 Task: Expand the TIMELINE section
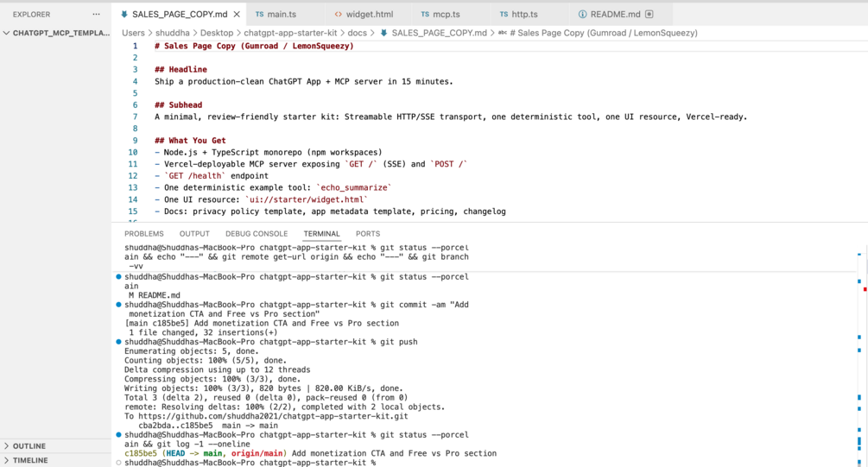[x=55, y=460]
